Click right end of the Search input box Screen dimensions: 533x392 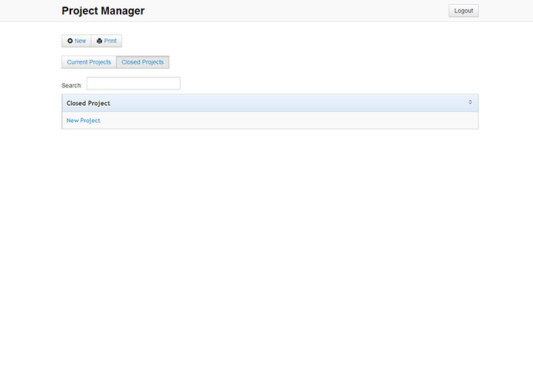click(x=174, y=84)
